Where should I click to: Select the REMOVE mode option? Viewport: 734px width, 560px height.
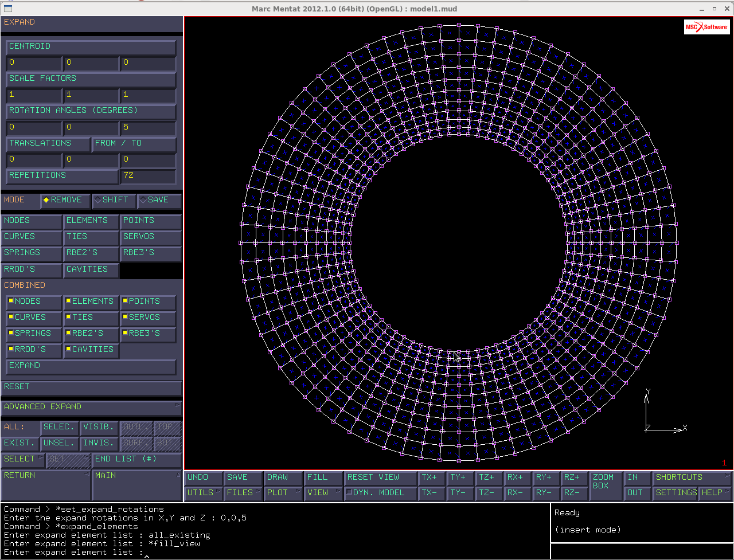65,200
